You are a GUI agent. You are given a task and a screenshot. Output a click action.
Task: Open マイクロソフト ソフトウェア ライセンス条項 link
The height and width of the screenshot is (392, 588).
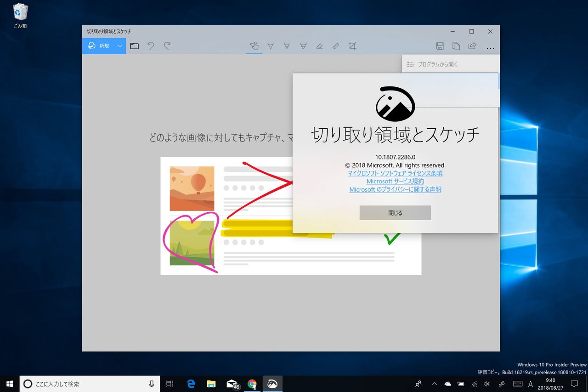[x=395, y=173]
